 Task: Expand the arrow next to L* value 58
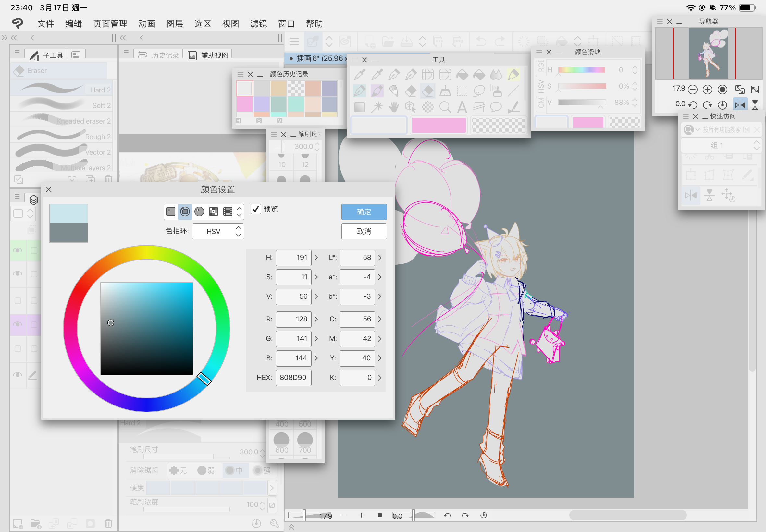point(380,258)
